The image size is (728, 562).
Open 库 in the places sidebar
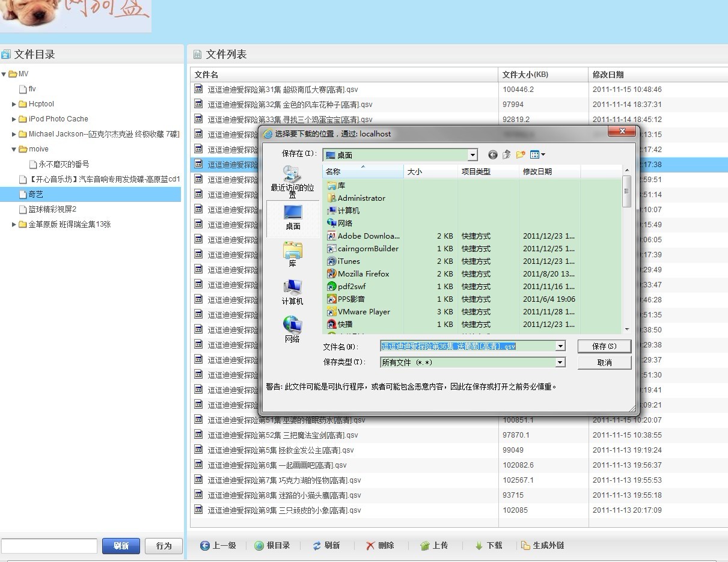tap(292, 254)
